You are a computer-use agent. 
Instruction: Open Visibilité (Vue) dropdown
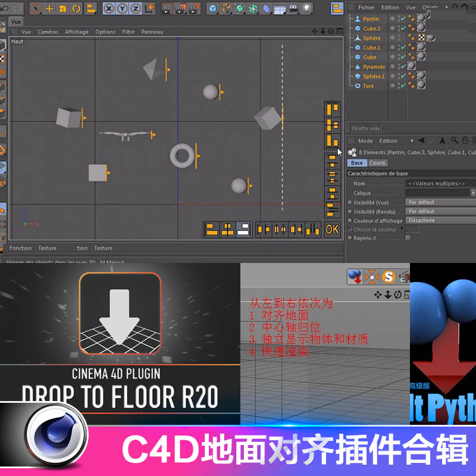click(440, 202)
